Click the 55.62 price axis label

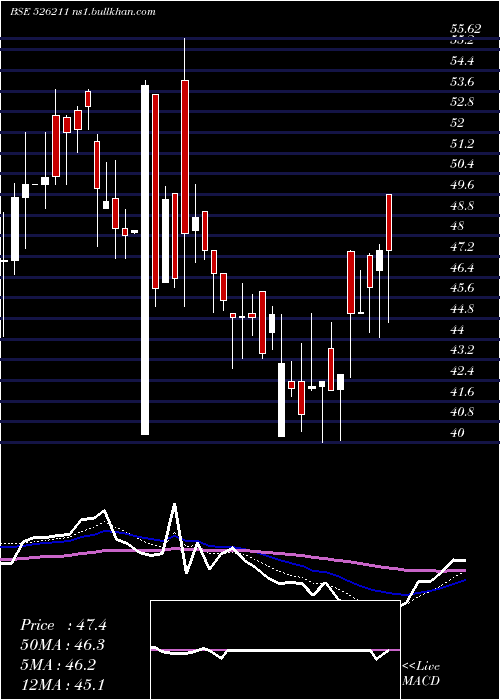pyautogui.click(x=465, y=29)
